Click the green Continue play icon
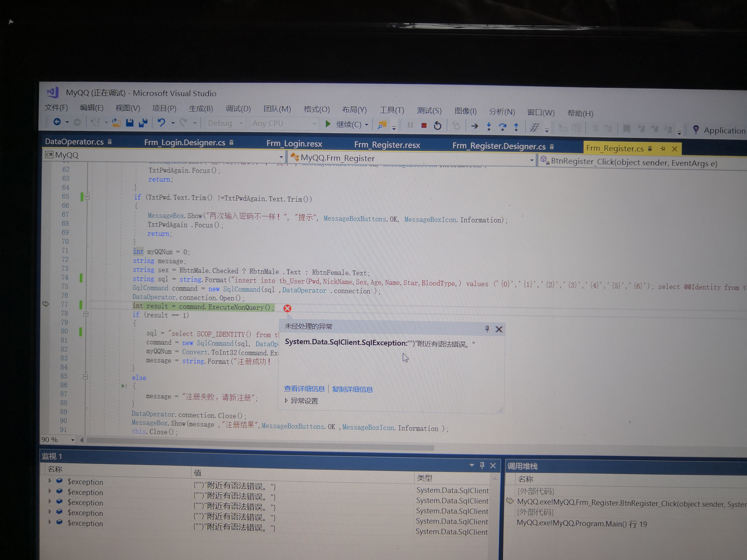Viewport: 747px width, 560px height. tap(328, 124)
